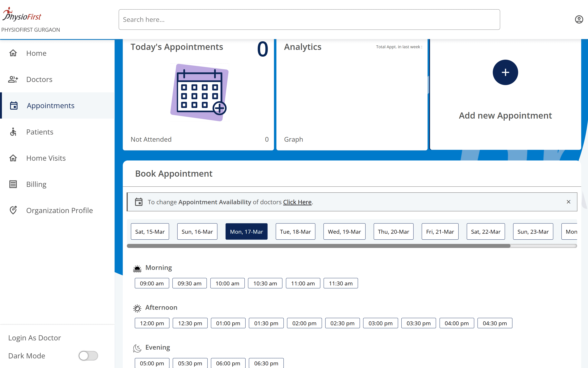
Task: Select date Tue, 18-Mar
Action: tap(295, 231)
